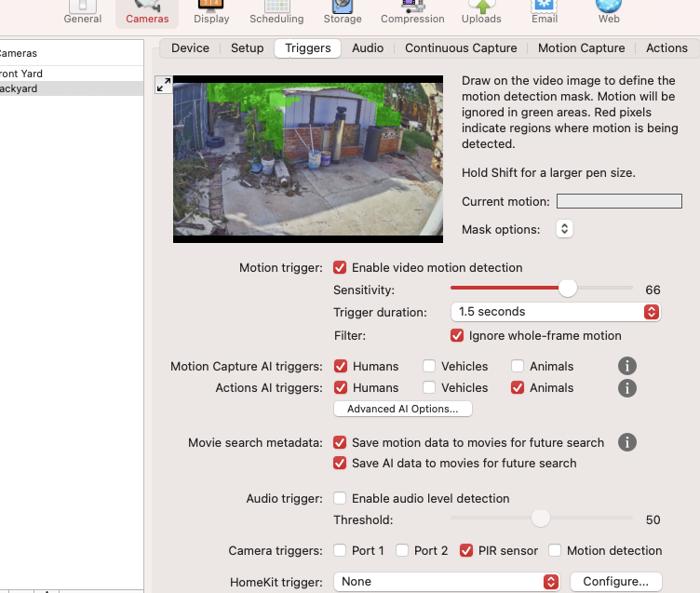The image size is (700, 593).
Task: Open the Mask options popup menu
Action: [564, 229]
